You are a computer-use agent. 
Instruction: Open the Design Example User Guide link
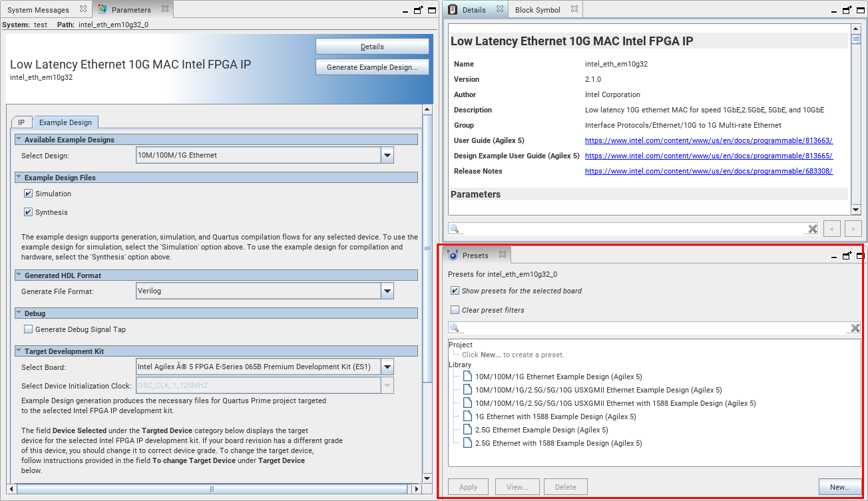click(x=709, y=156)
